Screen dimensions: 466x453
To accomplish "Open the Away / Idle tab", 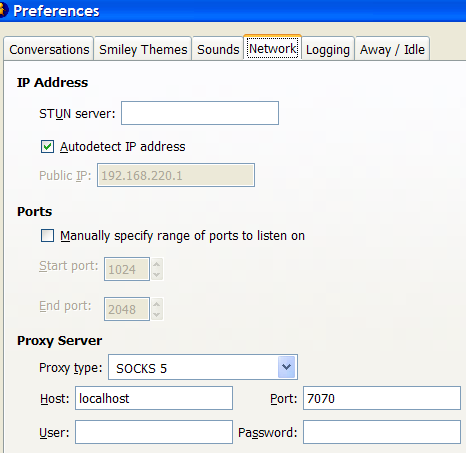I will 392,49.
